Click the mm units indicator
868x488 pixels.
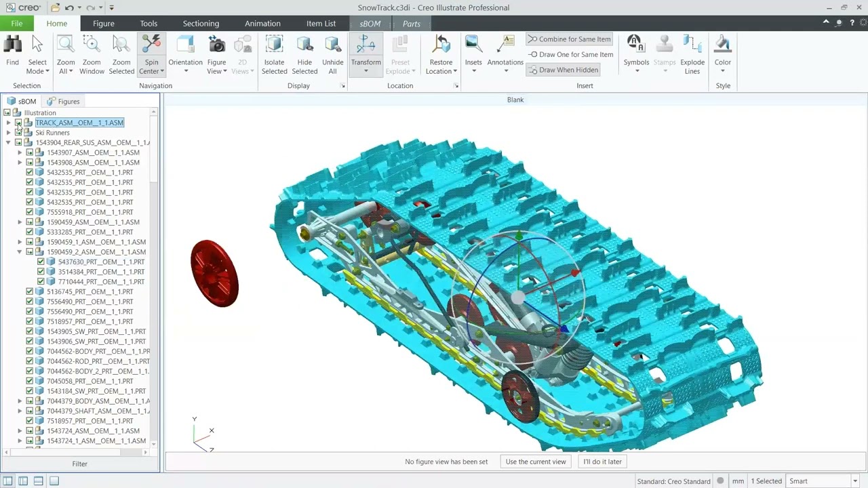pyautogui.click(x=738, y=481)
